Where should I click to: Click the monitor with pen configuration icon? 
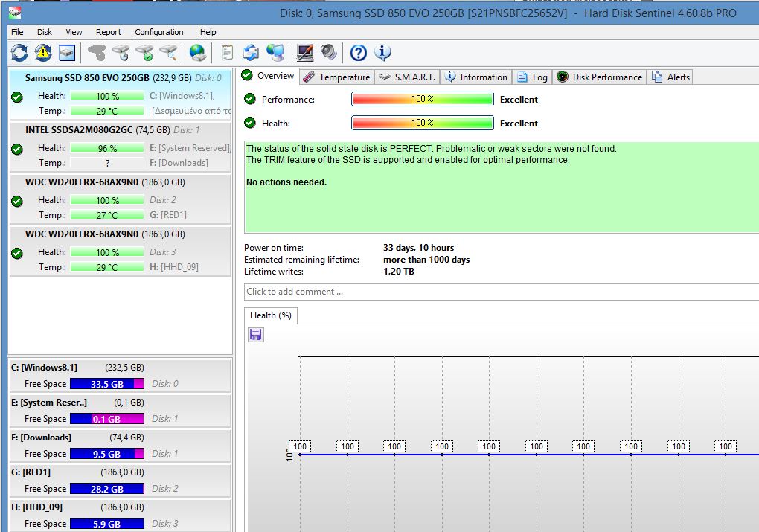tap(304, 53)
